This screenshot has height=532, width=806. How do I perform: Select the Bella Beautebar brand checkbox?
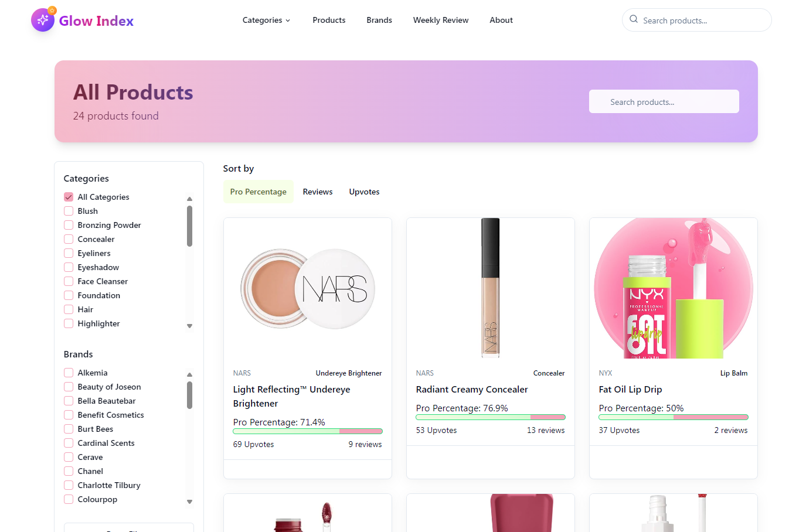(x=69, y=401)
